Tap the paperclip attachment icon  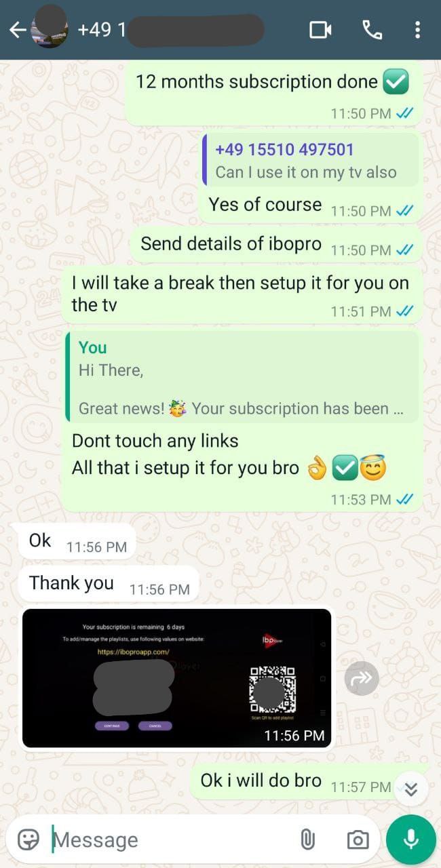click(x=307, y=840)
